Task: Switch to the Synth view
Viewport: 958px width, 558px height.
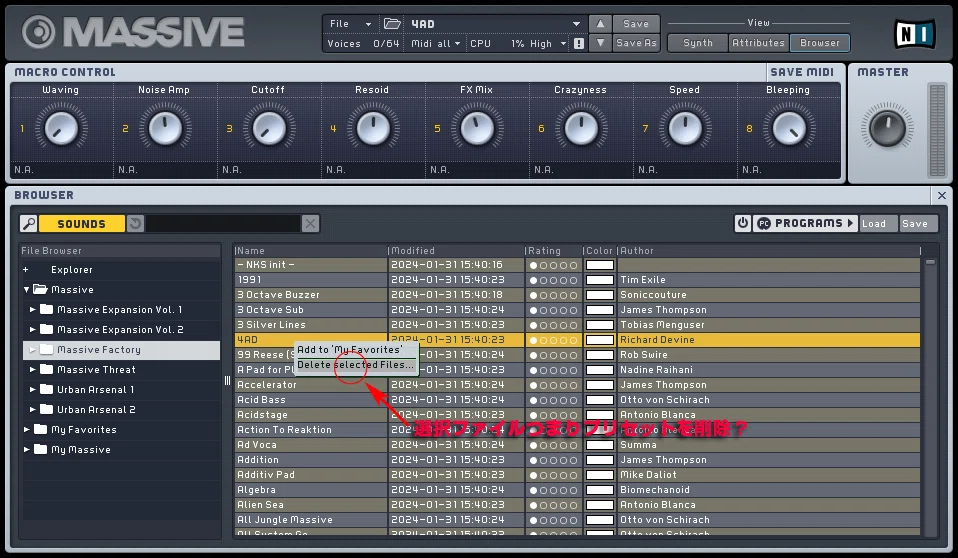Action: coord(698,43)
